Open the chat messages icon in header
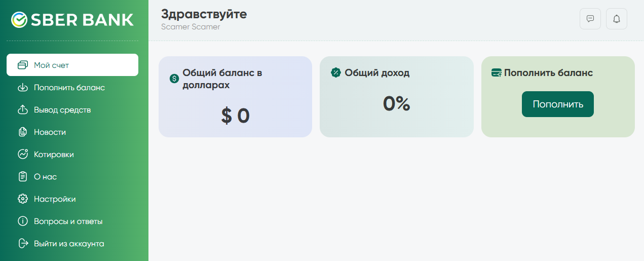 point(590,19)
